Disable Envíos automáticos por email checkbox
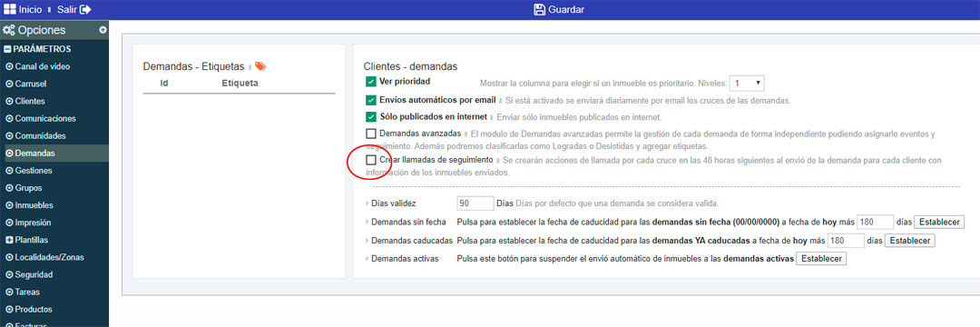Image resolution: width=980 pixels, height=327 pixels. pyautogui.click(x=370, y=99)
